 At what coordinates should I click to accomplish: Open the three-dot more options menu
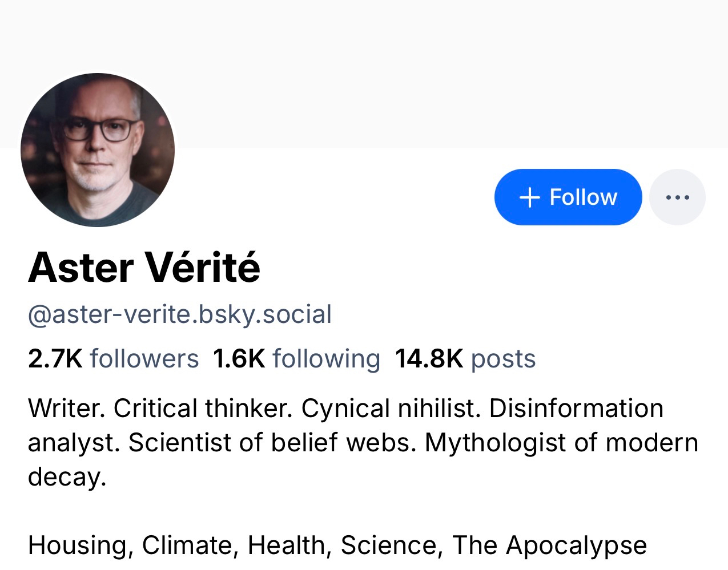click(x=677, y=197)
